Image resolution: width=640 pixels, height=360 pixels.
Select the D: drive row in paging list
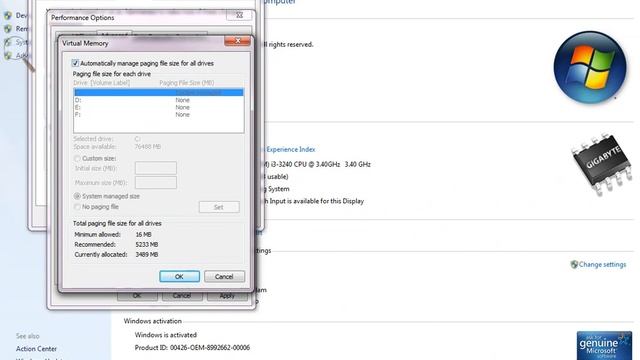pos(159,100)
